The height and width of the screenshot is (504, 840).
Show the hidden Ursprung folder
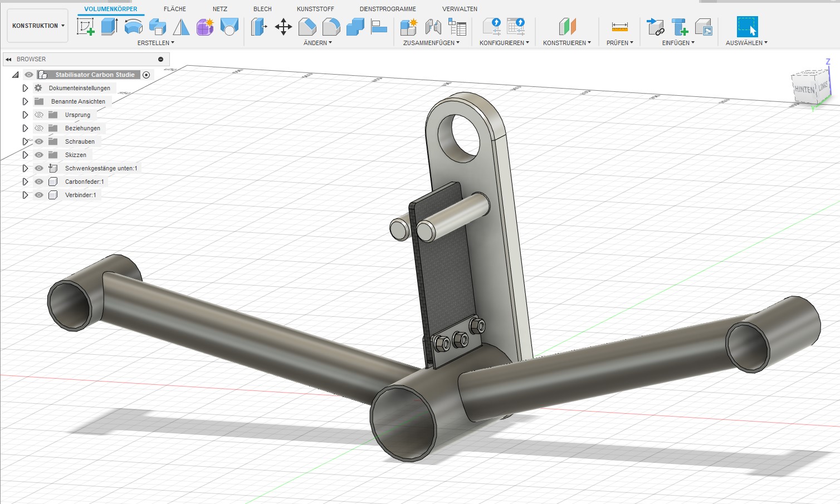point(39,115)
